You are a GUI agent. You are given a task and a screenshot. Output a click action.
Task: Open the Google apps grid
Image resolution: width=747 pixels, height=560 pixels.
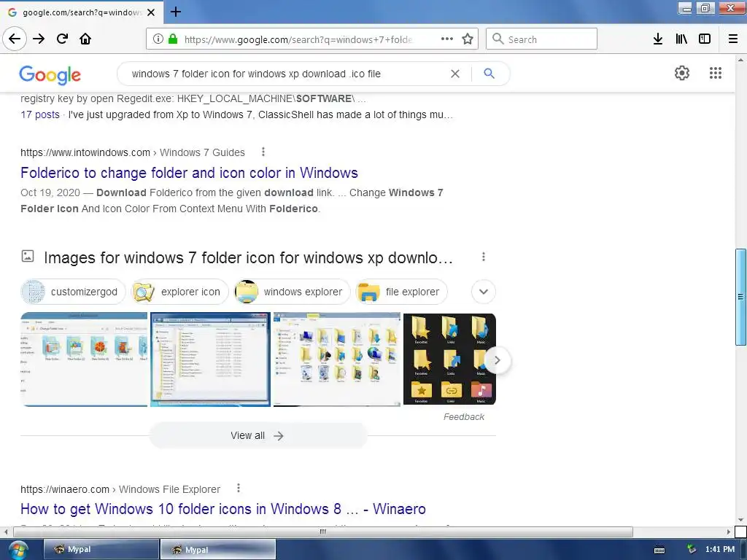[715, 73]
